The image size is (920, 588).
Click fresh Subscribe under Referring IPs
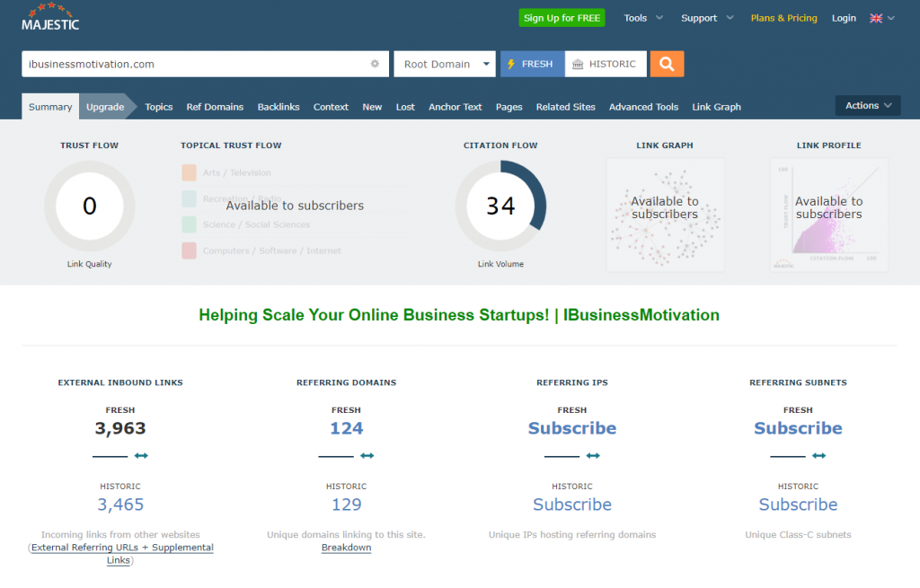pyautogui.click(x=572, y=428)
